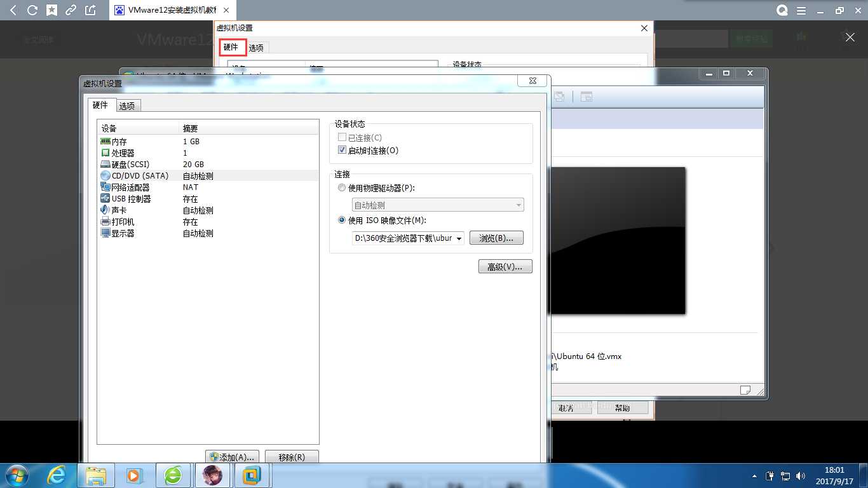Click the browser share icon

point(90,10)
